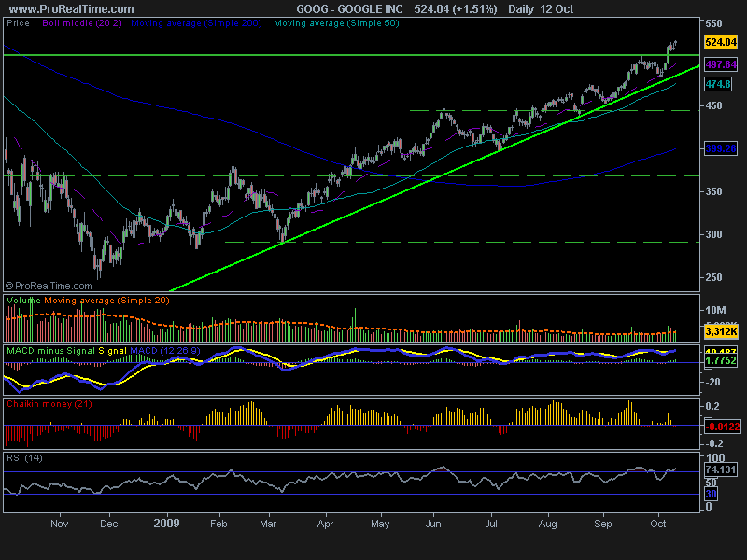This screenshot has width=747, height=560.
Task: Select the Price legend label
Action: coord(18,22)
